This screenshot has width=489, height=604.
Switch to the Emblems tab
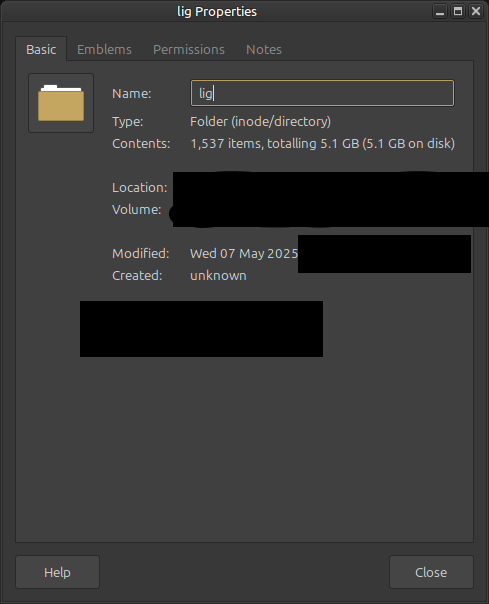click(x=104, y=49)
